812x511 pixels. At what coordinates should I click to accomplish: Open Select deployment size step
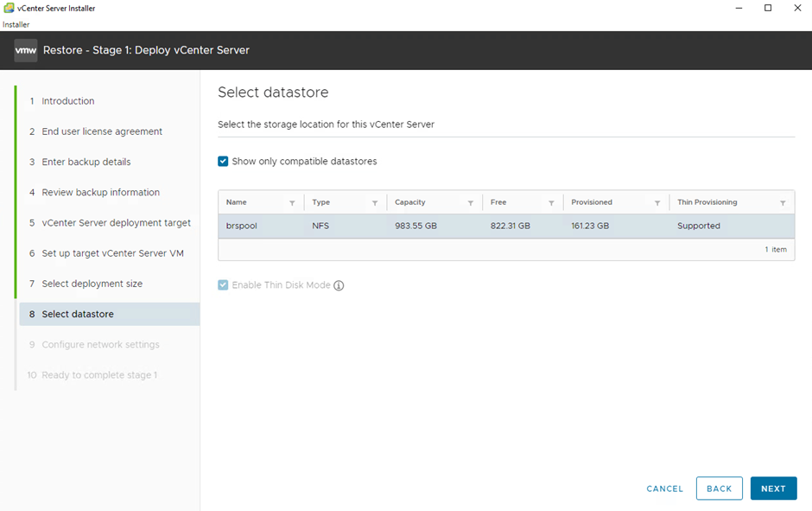[x=92, y=284]
